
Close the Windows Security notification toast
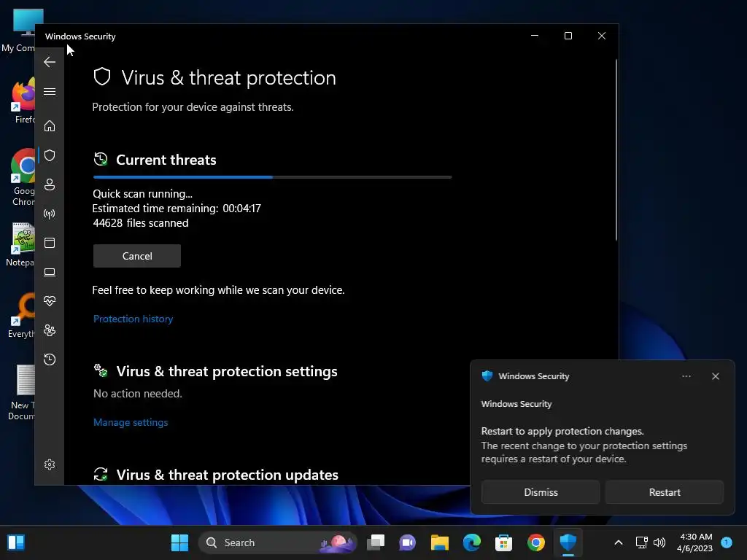tap(715, 376)
